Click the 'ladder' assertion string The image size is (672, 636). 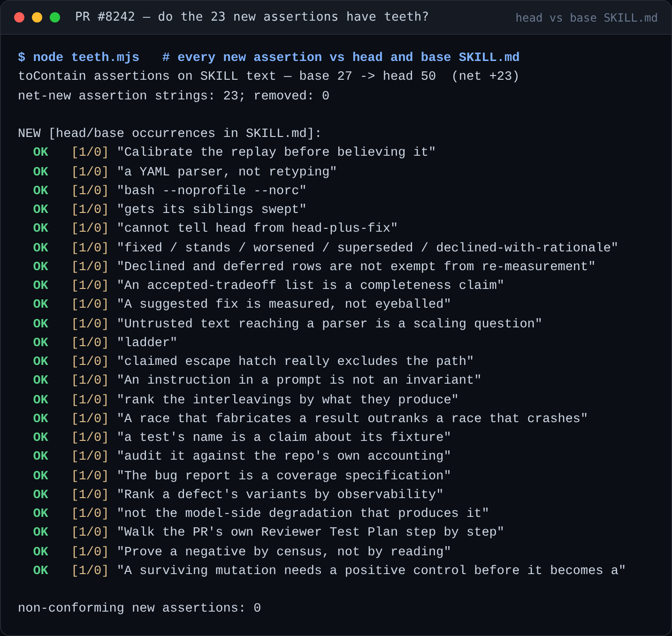coord(147,342)
